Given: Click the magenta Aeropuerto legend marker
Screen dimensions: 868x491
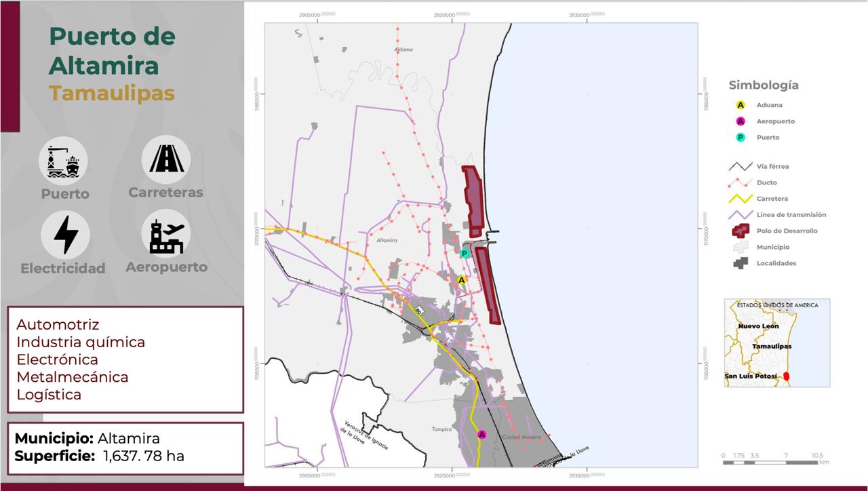Looking at the screenshot, I should click(x=741, y=121).
